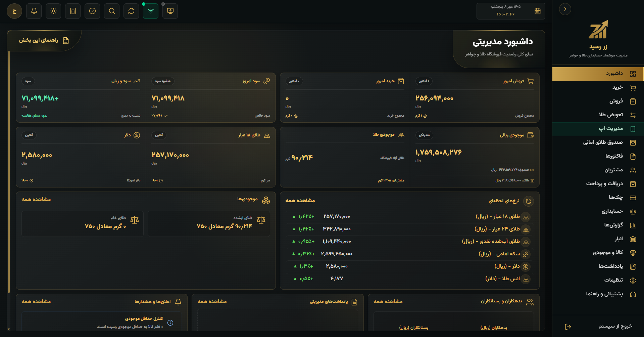Select داشبورد in the sidebar menu
644x337 pixels.
pyautogui.click(x=598, y=74)
